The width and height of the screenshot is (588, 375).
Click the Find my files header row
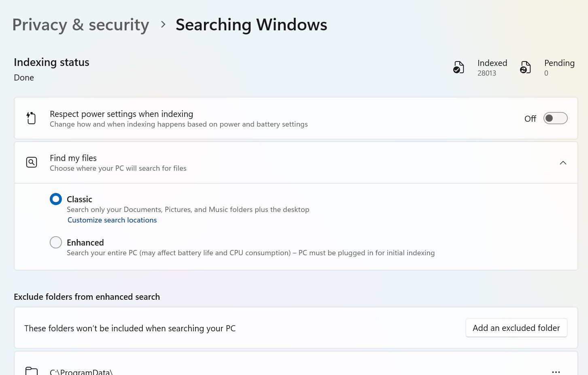tap(283, 163)
